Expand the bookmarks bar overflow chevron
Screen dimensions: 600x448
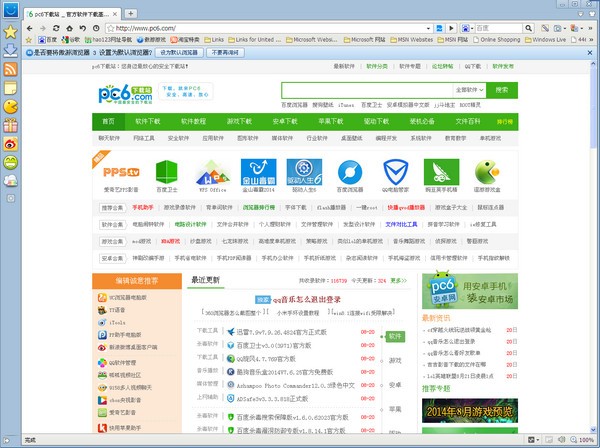pos(592,39)
